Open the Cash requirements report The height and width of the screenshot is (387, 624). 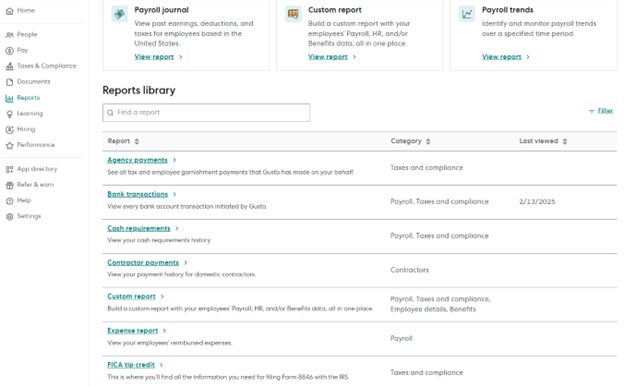[139, 229]
